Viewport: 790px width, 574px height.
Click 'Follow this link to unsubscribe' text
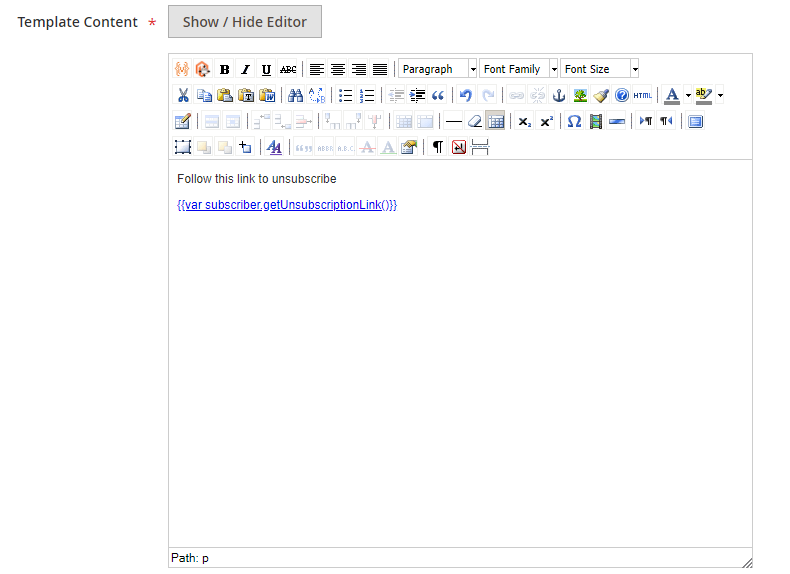pyautogui.click(x=257, y=179)
